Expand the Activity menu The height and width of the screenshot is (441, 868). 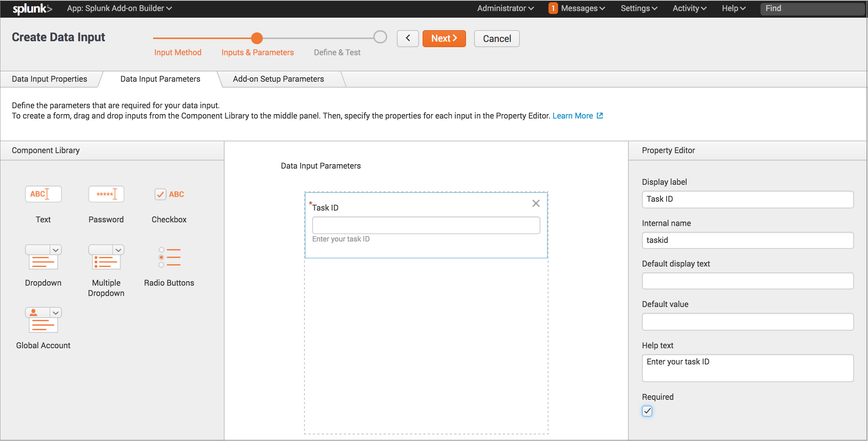coord(689,8)
